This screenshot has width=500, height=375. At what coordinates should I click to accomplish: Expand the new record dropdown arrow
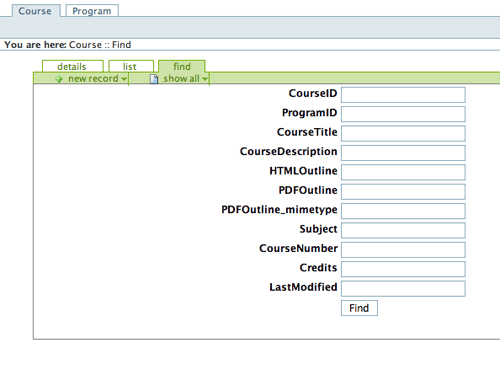pos(124,79)
